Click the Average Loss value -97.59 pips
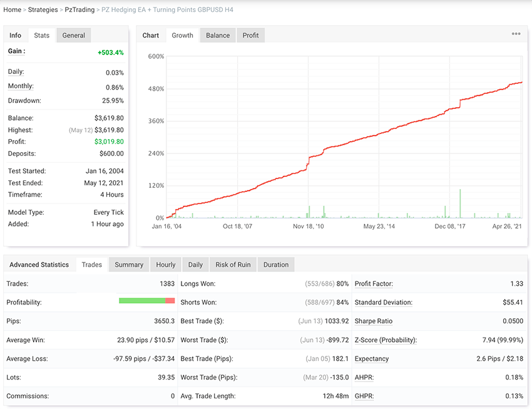Image resolution: width=532 pixels, height=409 pixels. (144, 359)
